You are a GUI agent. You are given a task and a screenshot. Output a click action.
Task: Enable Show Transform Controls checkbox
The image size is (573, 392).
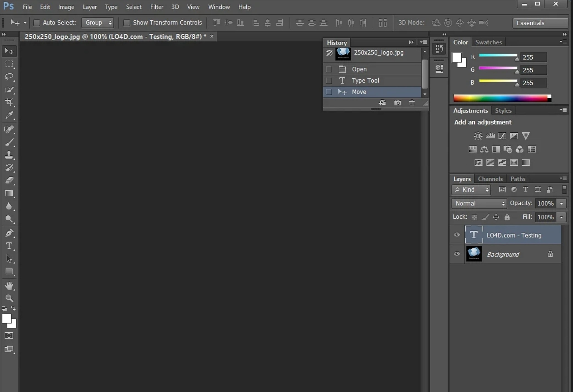pyautogui.click(x=126, y=23)
